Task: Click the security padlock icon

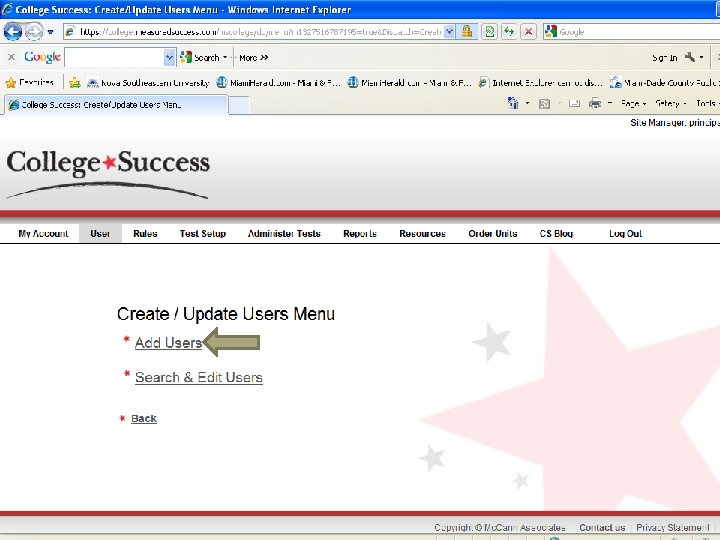Action: pos(467,32)
